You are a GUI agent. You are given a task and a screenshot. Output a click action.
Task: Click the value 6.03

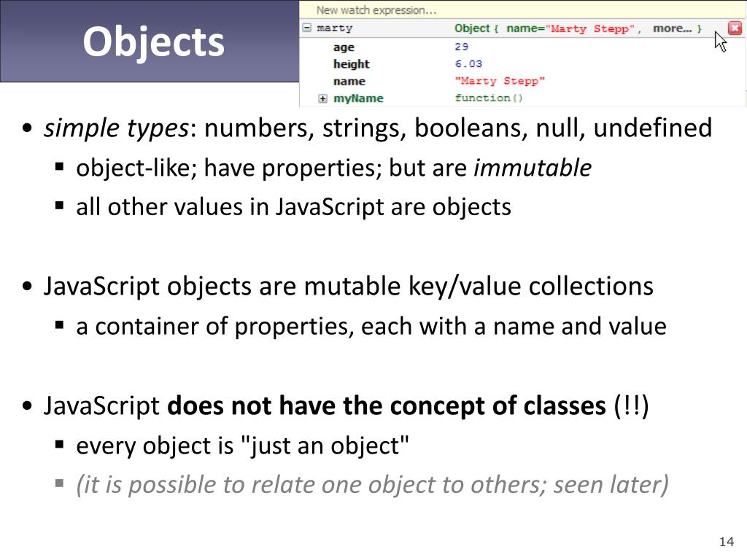point(468,64)
